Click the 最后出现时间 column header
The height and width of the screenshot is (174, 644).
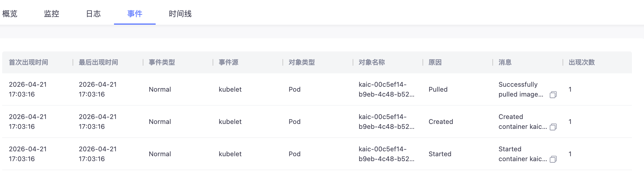pos(98,62)
